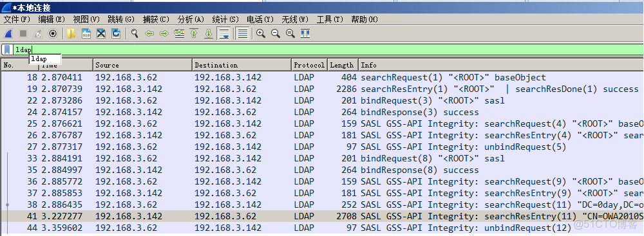Select packet 24 bindResponse(3) success
The image size is (644, 236).
tap(322, 112)
